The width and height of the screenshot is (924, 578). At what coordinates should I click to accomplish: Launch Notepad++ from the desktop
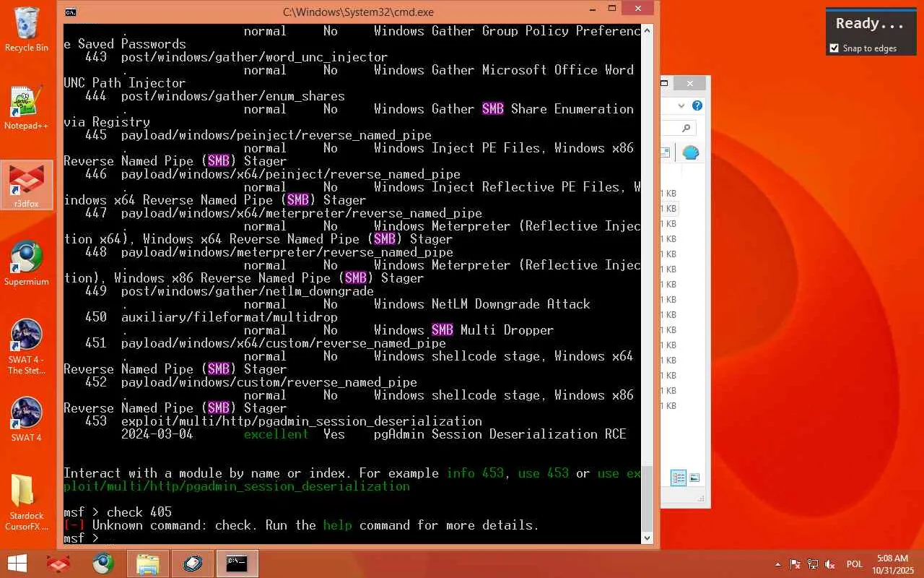[27, 108]
